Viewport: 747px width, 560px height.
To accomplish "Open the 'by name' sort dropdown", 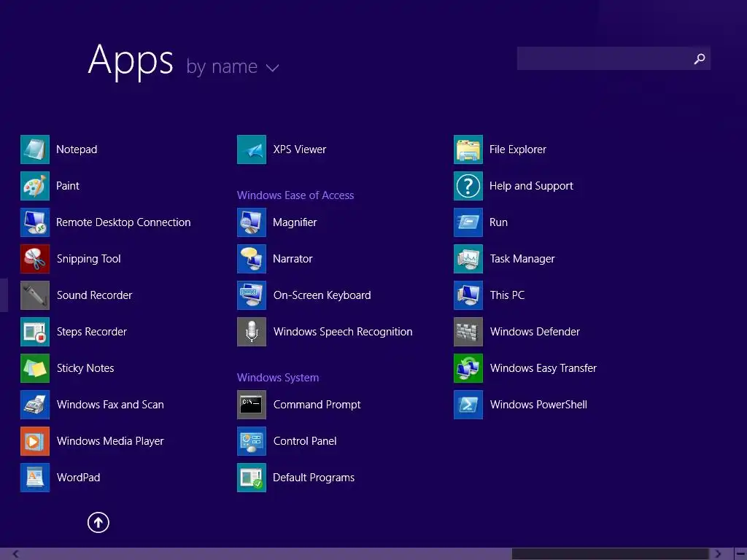I will (x=232, y=66).
